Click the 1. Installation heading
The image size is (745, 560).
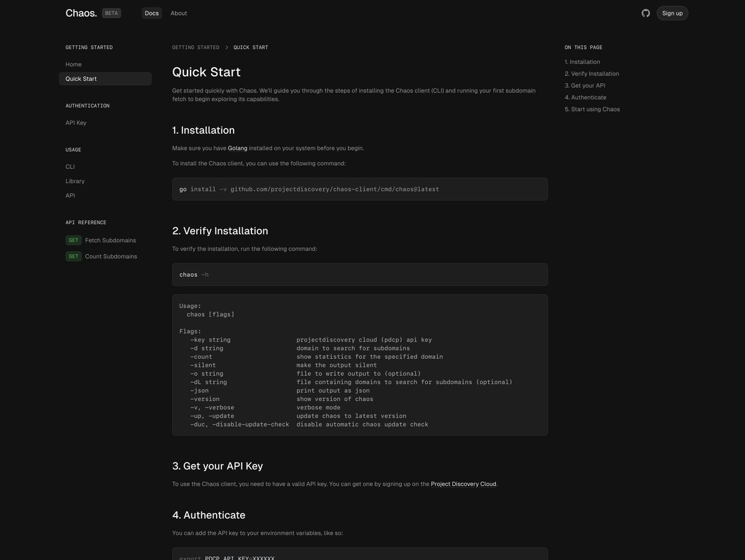point(204,130)
